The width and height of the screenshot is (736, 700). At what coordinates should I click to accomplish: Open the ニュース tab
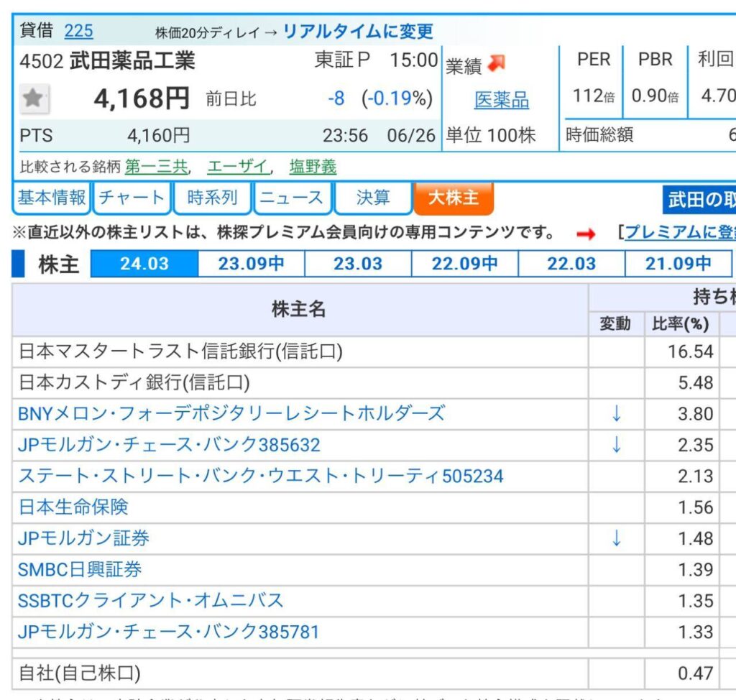[292, 198]
